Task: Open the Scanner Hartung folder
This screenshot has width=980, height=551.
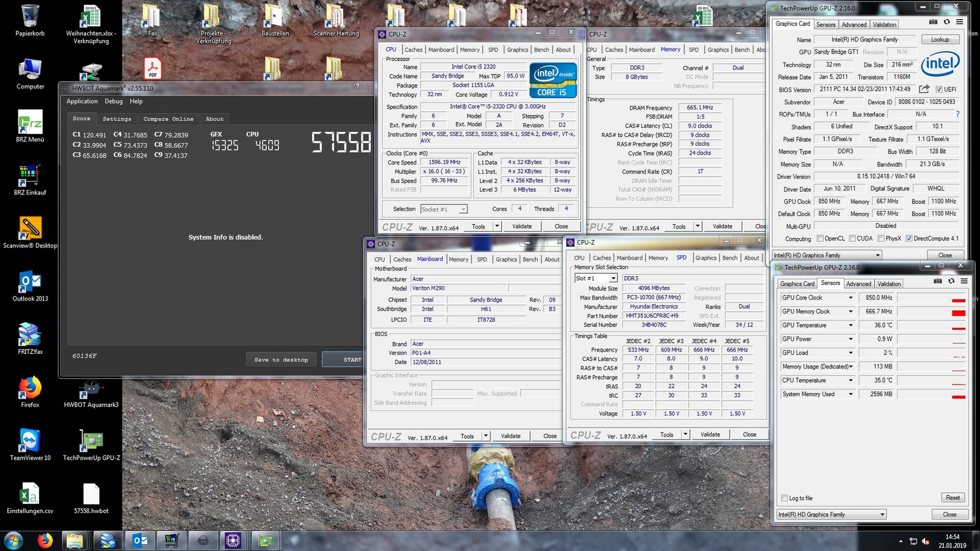Action: [336, 20]
